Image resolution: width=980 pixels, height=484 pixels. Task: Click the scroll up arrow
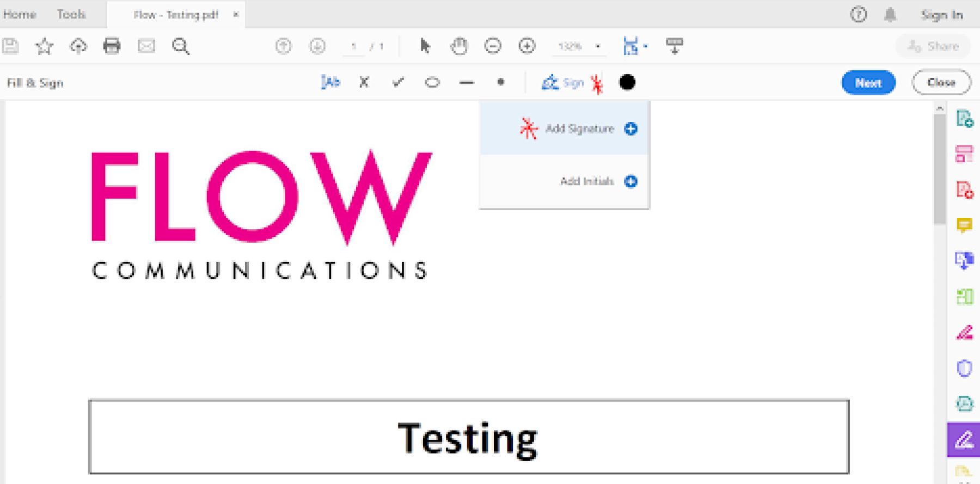(940, 108)
